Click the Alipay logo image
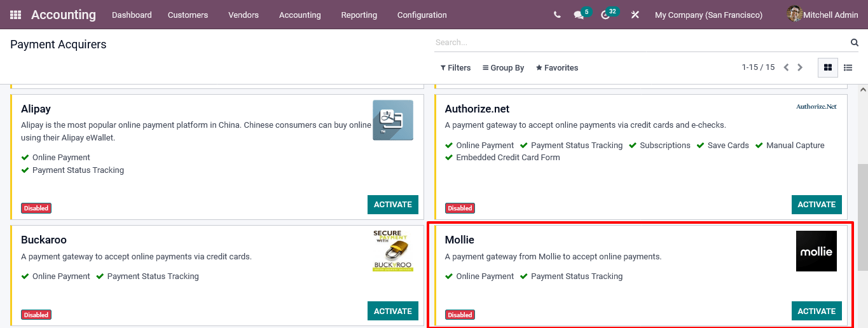Screen dimensions: 868x328 [393, 120]
